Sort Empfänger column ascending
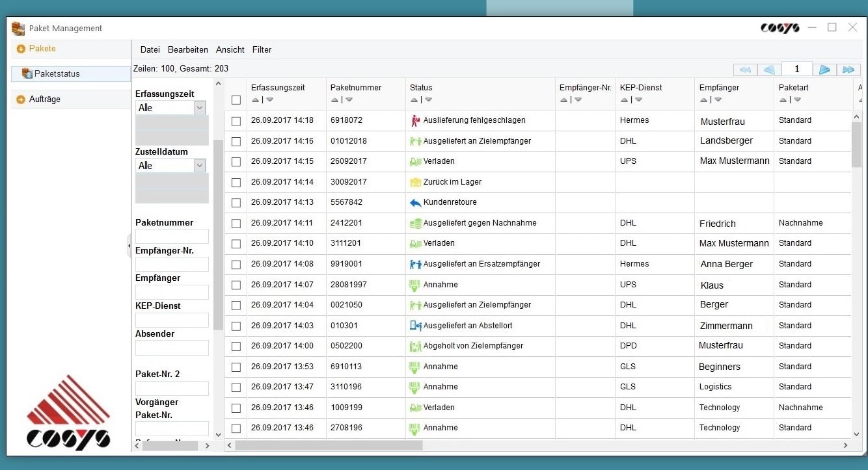Screen dimensions: 868x470 click(704, 100)
